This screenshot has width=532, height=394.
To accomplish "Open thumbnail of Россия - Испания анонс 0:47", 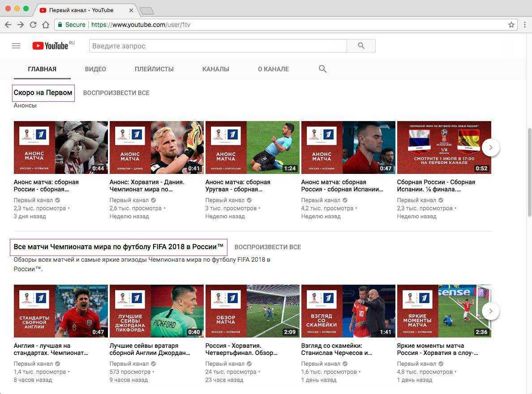I will pyautogui.click(x=348, y=147).
